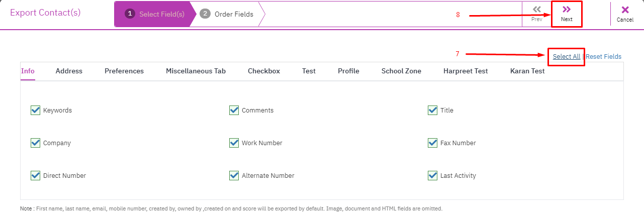Go to step 1 Select Field(s)

pyautogui.click(x=155, y=14)
